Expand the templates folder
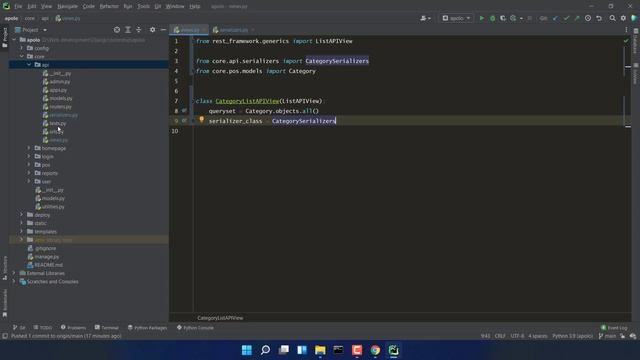This screenshot has height=360, width=640. point(22,231)
